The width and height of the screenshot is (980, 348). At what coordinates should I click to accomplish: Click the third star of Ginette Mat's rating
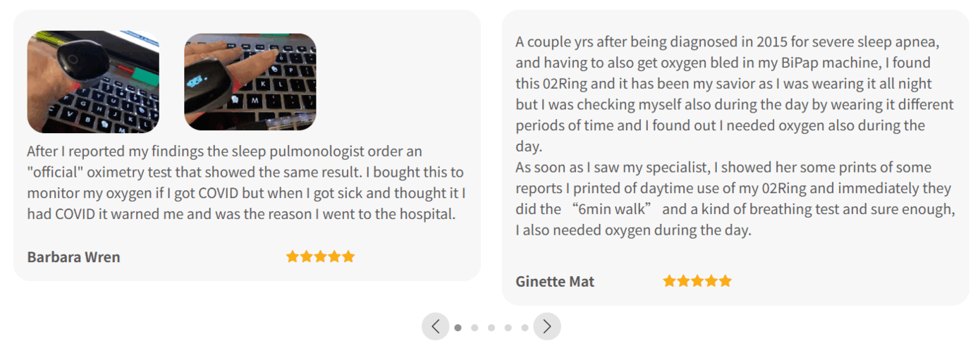point(697,281)
